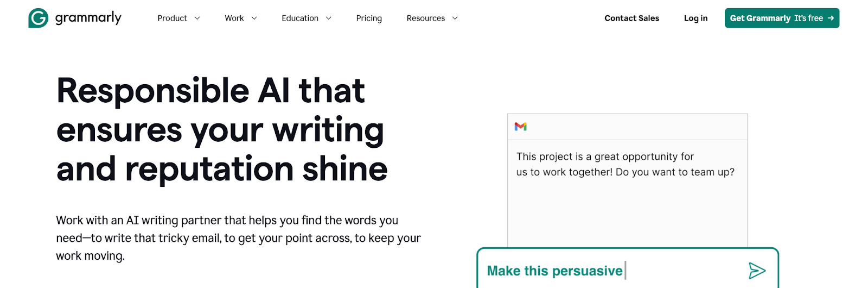Viewport: 868px width, 288px height.
Task: Open the Resources menu
Action: pyautogui.click(x=426, y=18)
